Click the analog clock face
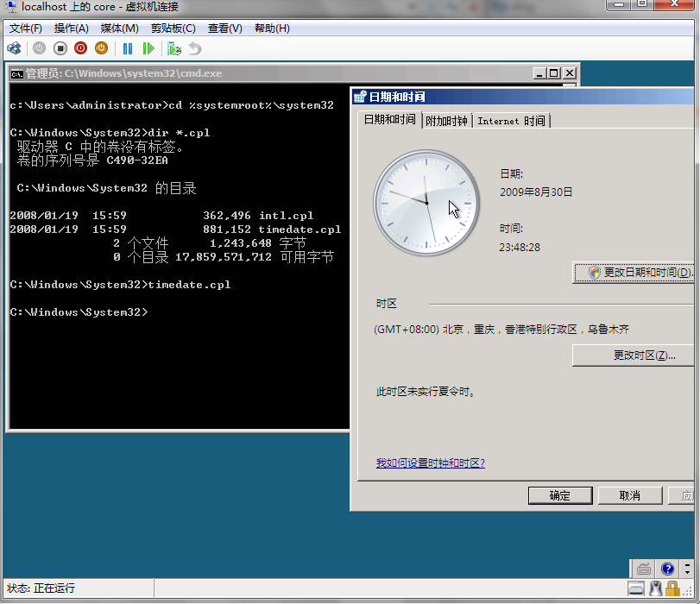The height and width of the screenshot is (604, 700). [426, 203]
